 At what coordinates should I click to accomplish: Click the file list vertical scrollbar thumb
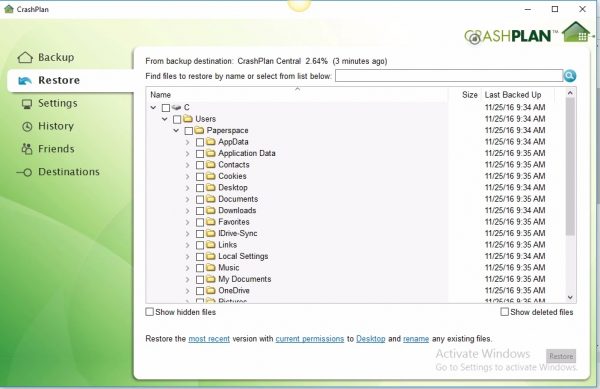(x=570, y=167)
